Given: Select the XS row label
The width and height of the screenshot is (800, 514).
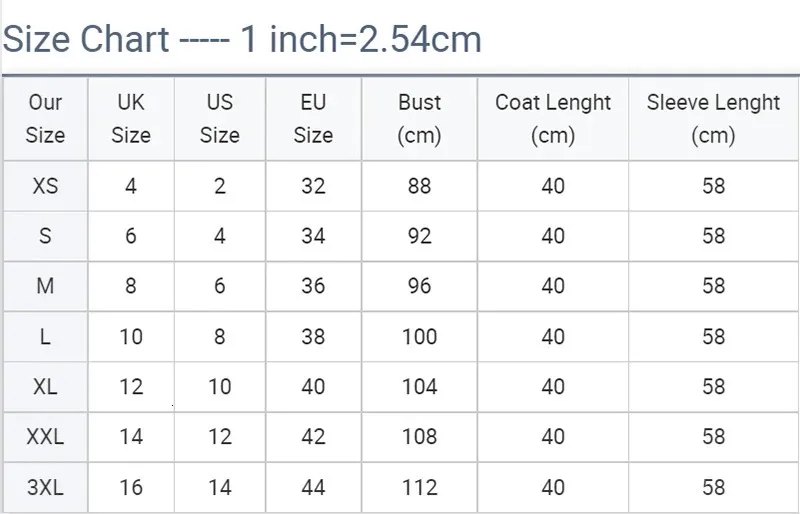Looking at the screenshot, I should pos(45,186).
